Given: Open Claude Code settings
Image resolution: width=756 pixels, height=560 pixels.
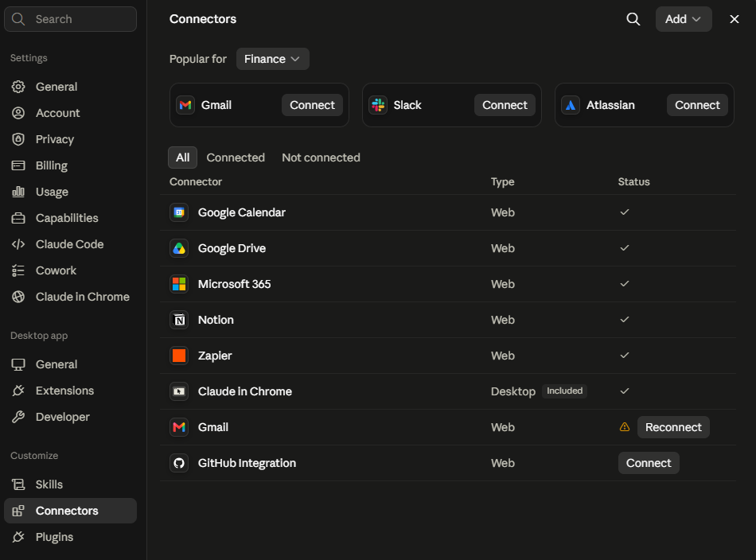Looking at the screenshot, I should 70,244.
